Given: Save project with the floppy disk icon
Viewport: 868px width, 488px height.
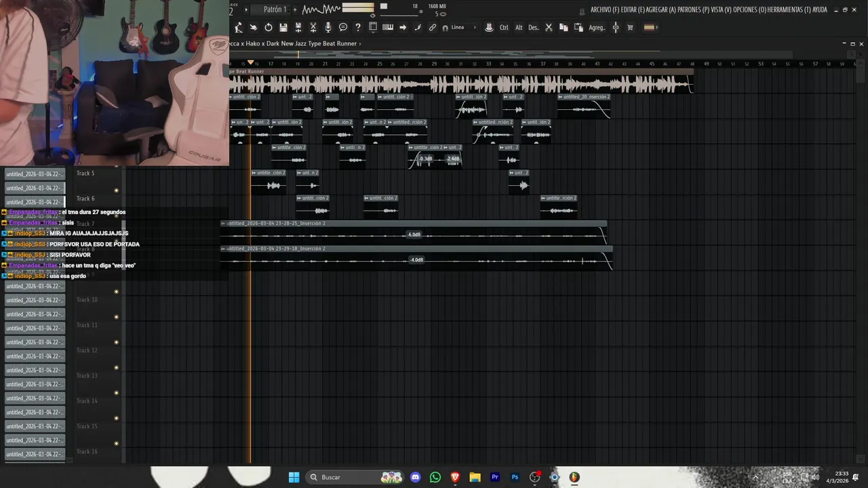Looking at the screenshot, I should coord(283,27).
